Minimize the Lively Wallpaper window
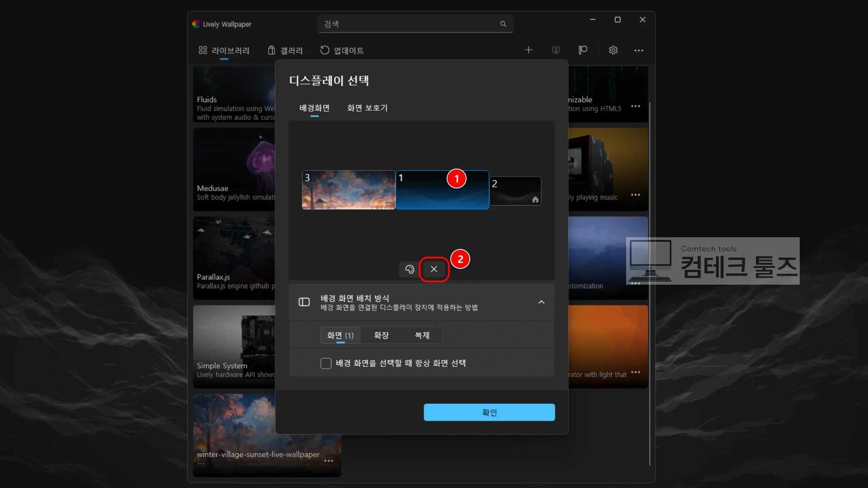This screenshot has width=868, height=488. tap(593, 19)
